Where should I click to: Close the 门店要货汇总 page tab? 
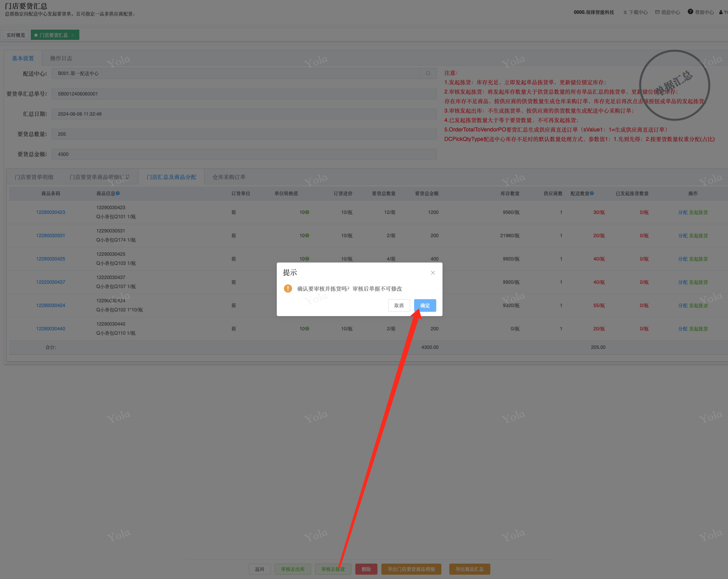[x=73, y=35]
